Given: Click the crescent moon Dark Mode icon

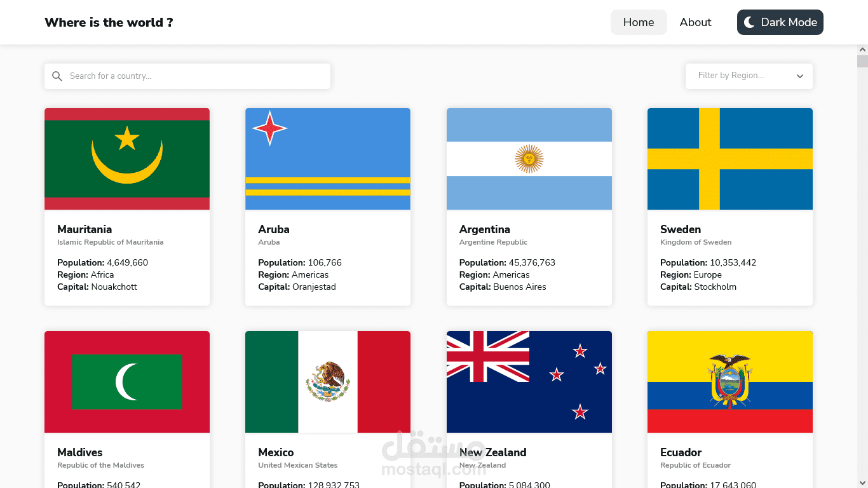Looking at the screenshot, I should coord(749,22).
